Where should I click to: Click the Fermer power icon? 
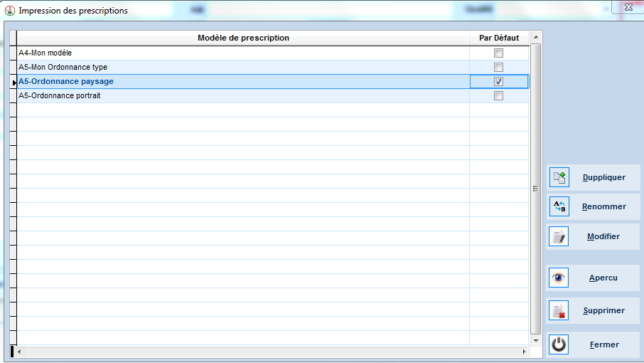(559, 345)
